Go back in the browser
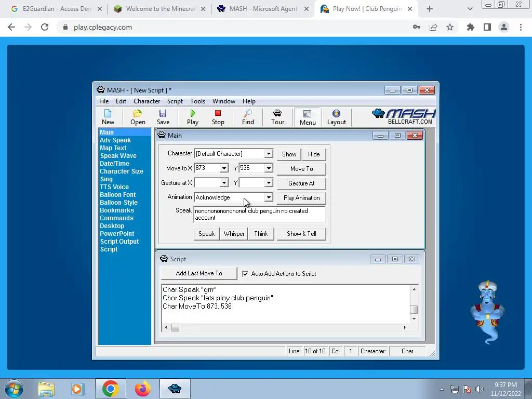Image resolution: width=532 pixels, height=399 pixels. click(11, 27)
